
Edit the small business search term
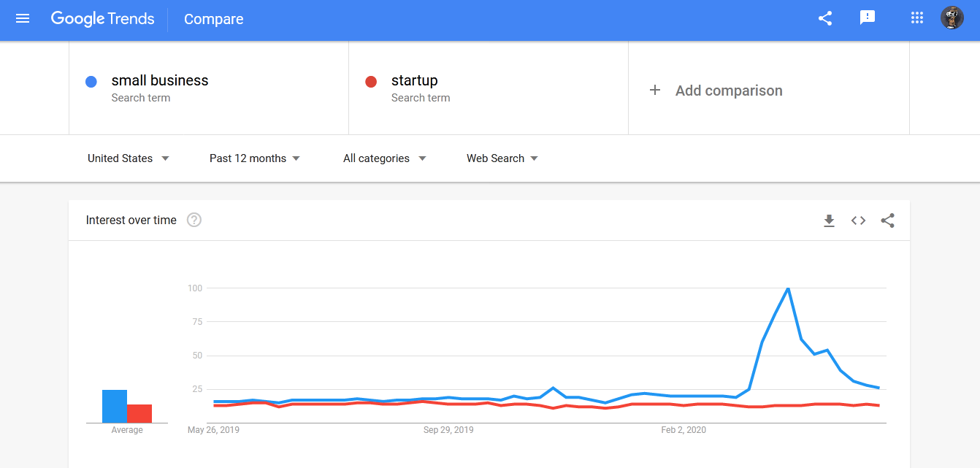pos(160,81)
